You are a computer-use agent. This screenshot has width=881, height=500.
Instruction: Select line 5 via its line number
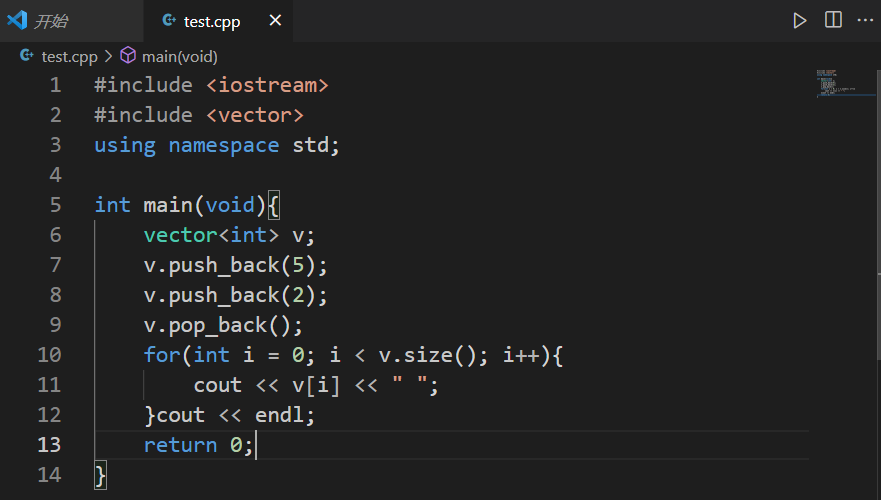tap(55, 205)
